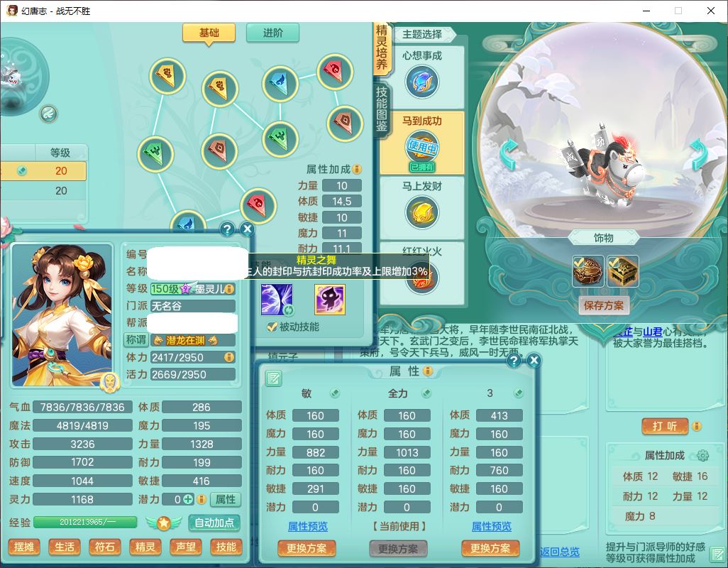Screen dimensions: 728x568
Task: Click the winged star icon by experience
Action: point(163,523)
